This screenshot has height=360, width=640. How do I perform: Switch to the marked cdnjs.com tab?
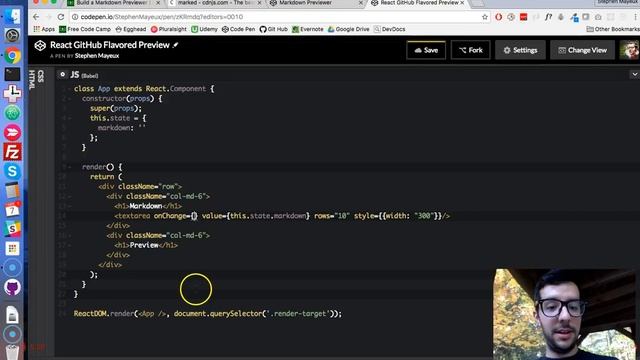coord(216,3)
